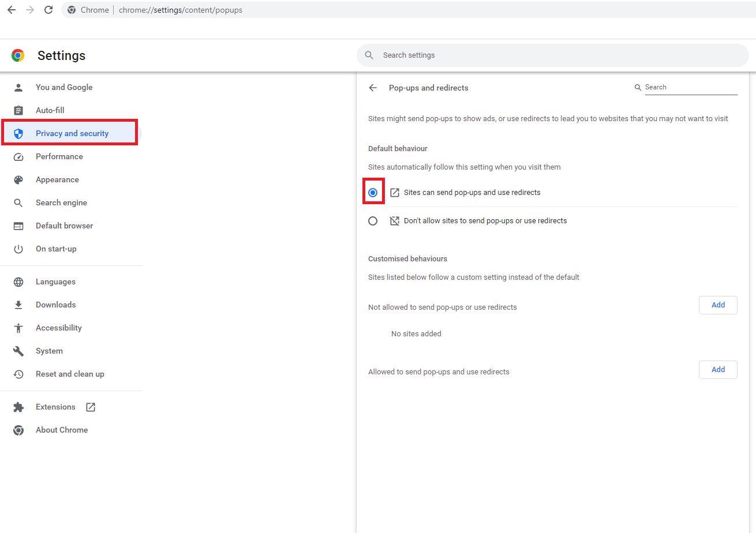This screenshot has height=533, width=756.
Task: Go to Search engine settings
Action: [x=61, y=203]
